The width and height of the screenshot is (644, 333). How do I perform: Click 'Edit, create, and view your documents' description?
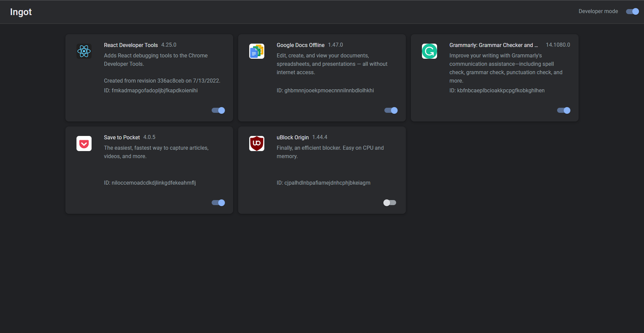[x=332, y=64]
